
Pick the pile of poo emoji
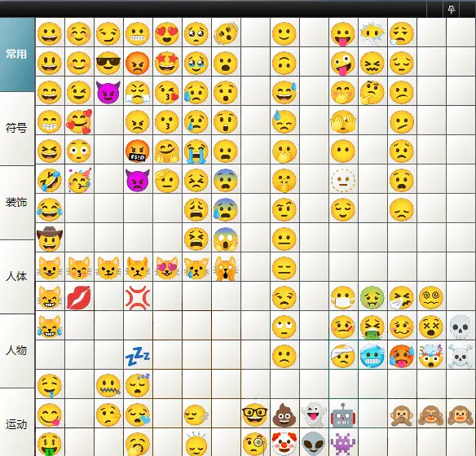[284, 414]
